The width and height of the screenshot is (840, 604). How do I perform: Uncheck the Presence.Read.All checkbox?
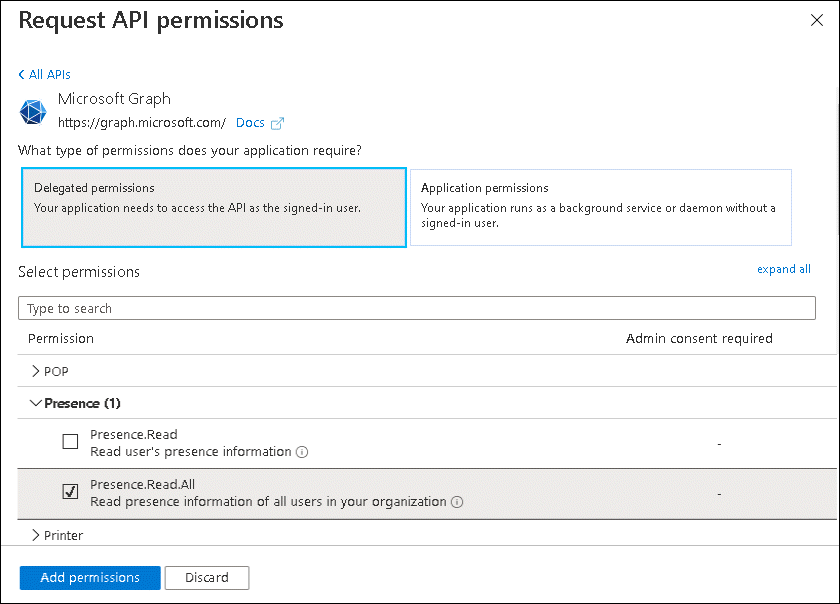70,491
